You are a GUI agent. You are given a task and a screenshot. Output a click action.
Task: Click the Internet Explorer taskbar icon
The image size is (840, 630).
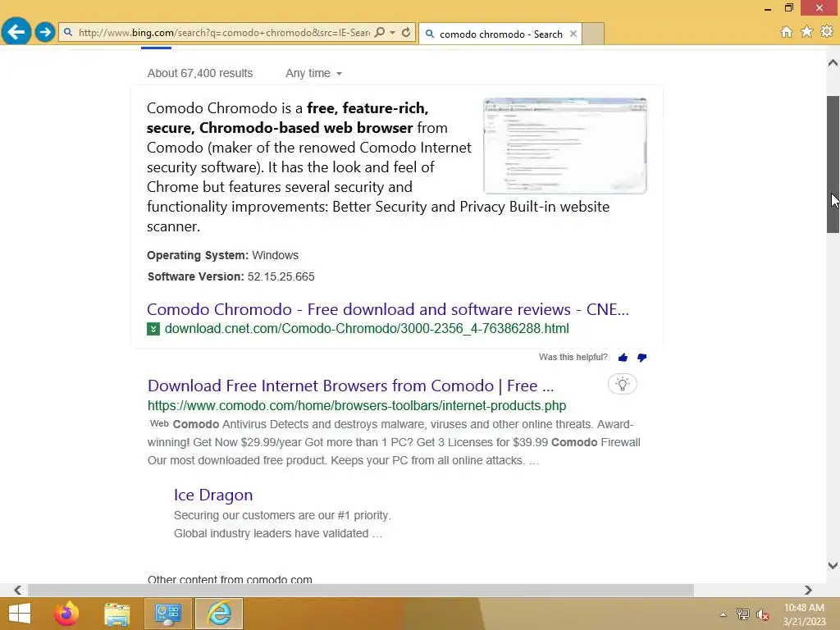[x=219, y=614]
